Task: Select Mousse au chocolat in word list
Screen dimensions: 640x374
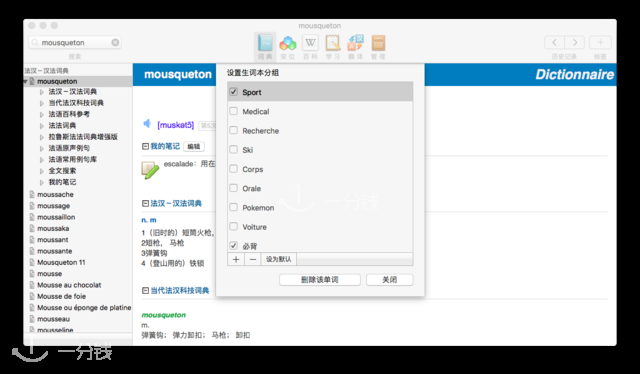Action: tap(69, 285)
